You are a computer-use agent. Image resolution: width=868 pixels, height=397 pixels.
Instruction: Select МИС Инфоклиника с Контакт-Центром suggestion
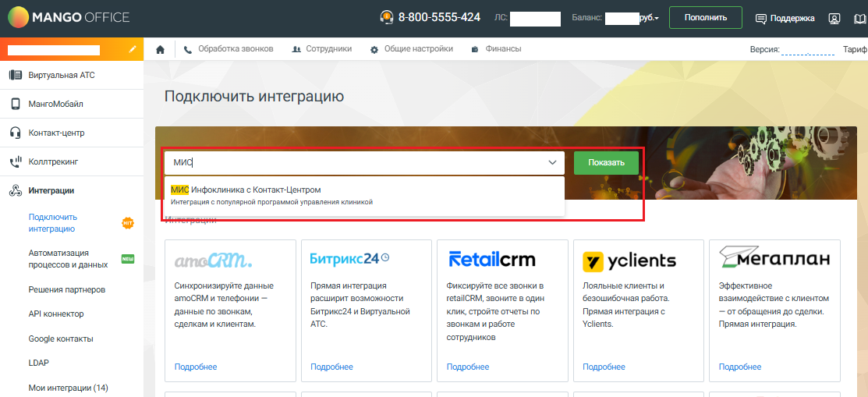(x=364, y=196)
